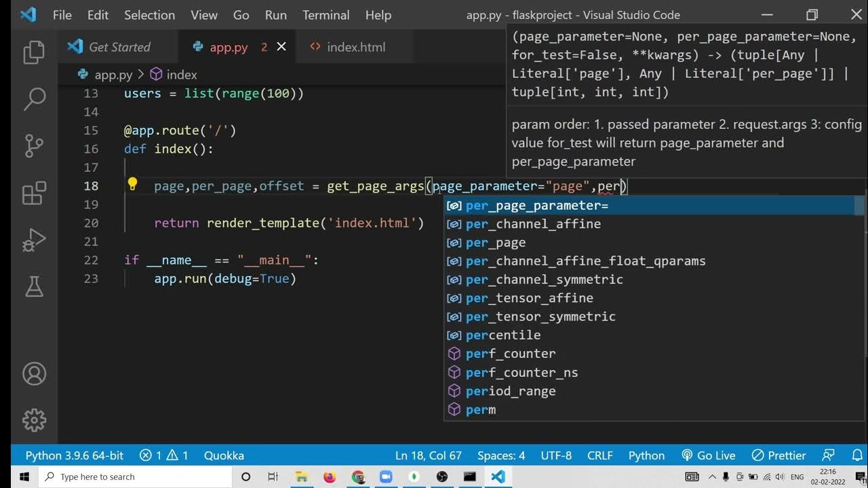Open the Accounts menu icon
The height and width of the screenshot is (488, 868).
click(34, 373)
